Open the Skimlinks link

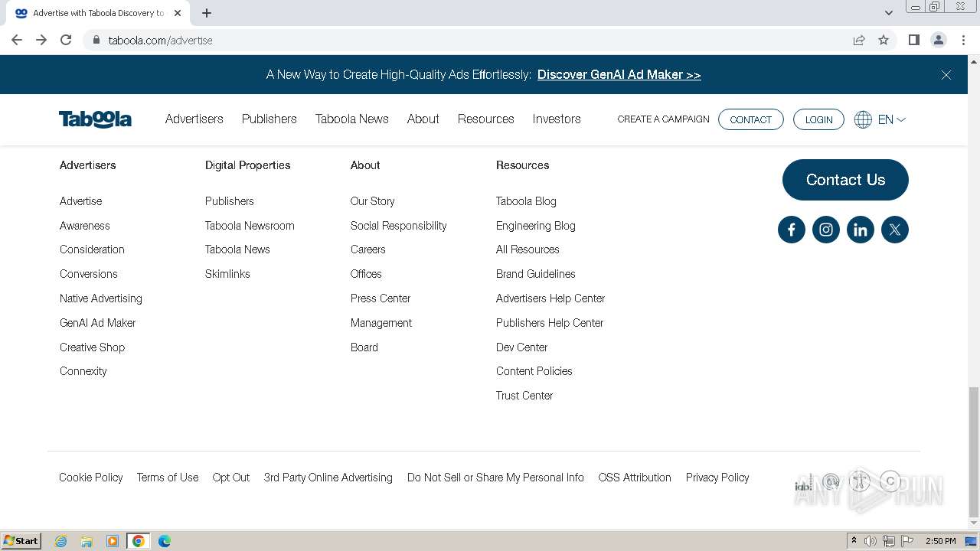coord(227,274)
